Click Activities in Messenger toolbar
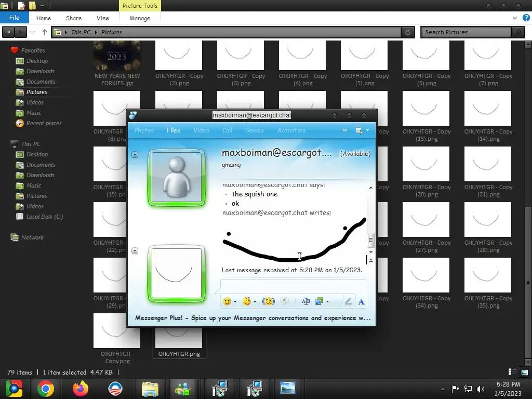This screenshot has height=399, width=532. click(291, 130)
